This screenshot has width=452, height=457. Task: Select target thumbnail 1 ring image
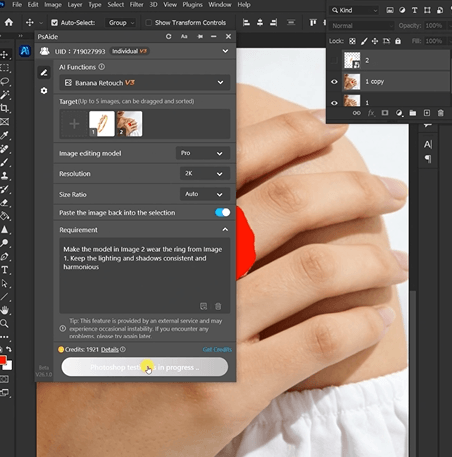102,124
